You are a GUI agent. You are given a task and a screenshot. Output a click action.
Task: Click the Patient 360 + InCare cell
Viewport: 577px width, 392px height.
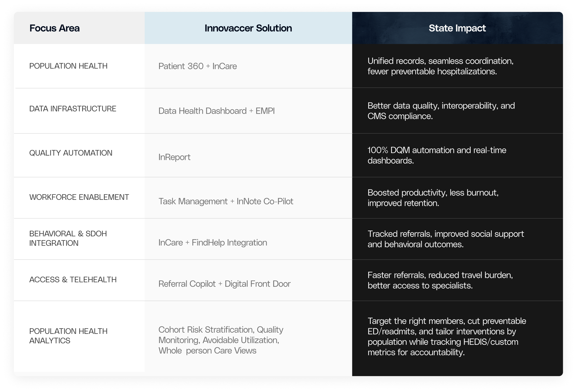198,66
